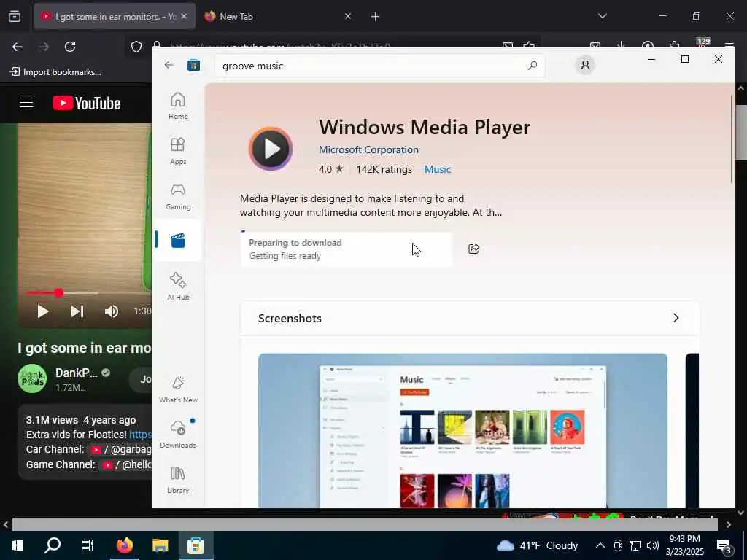Screen dimensions: 747x560
Task: Open Windows taskbar search
Action: click(53, 545)
